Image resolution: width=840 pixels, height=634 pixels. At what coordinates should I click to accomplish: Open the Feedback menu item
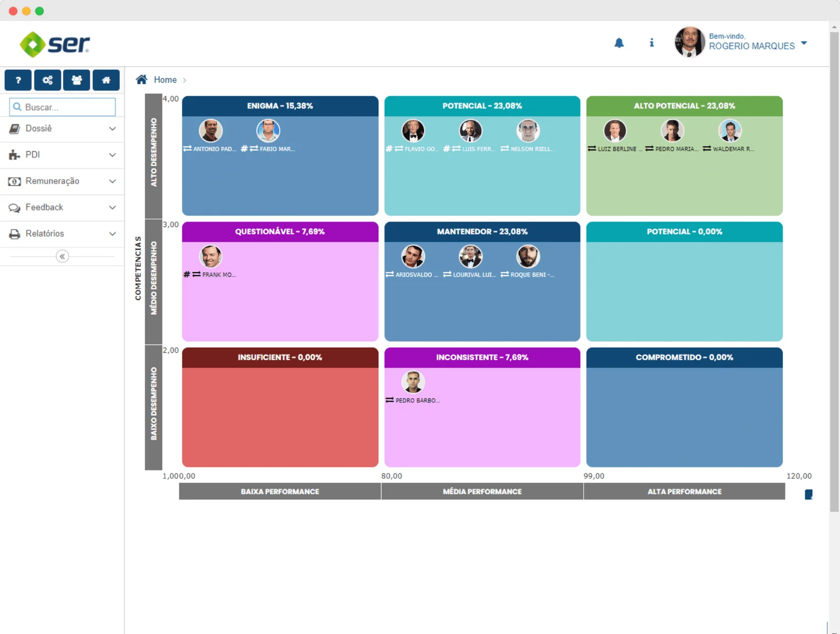coord(62,207)
